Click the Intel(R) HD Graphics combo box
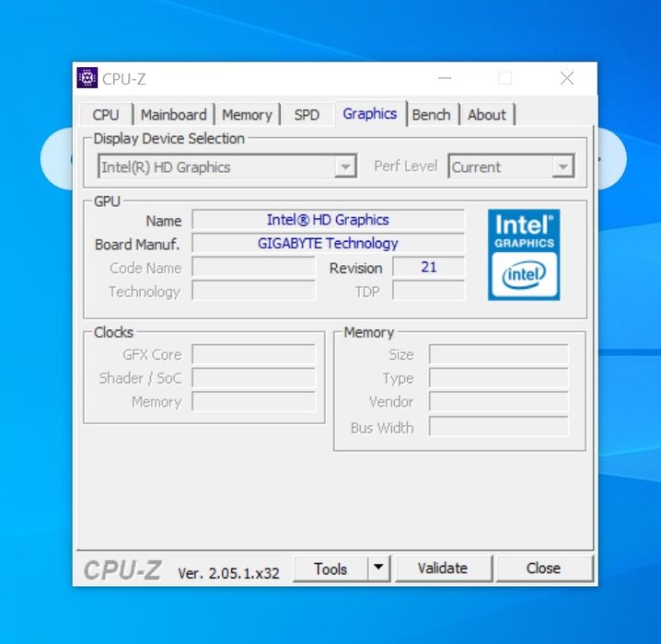Screen dimensions: 661x644 (227, 167)
